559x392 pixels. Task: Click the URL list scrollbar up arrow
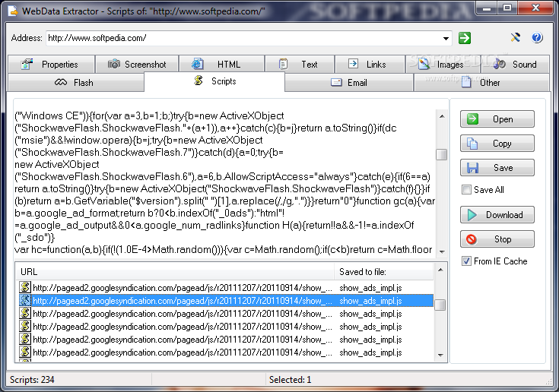tap(440, 270)
